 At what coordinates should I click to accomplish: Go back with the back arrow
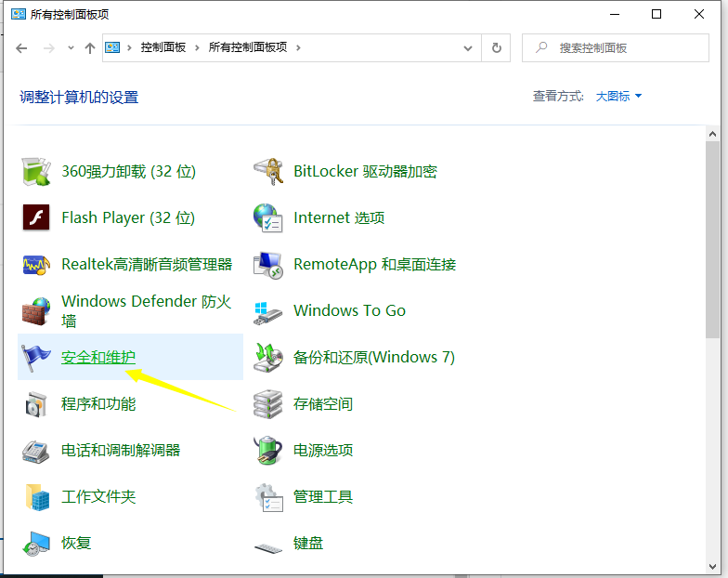21,48
